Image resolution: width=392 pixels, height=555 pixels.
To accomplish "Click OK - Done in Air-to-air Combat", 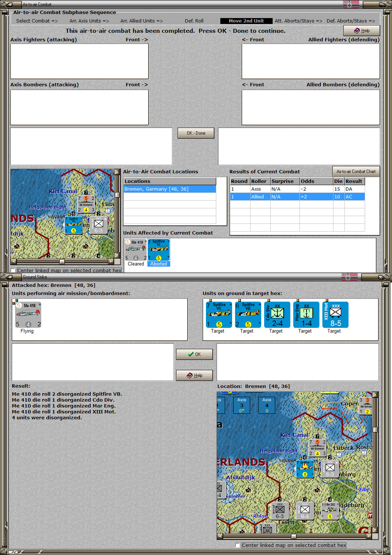I will (x=196, y=133).
